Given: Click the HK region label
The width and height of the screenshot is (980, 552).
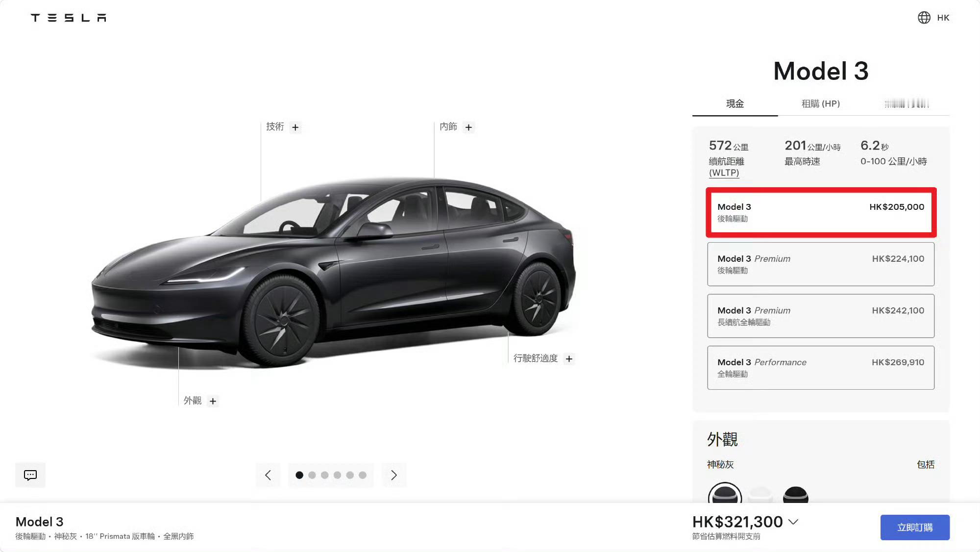Looking at the screenshot, I should tap(943, 18).
